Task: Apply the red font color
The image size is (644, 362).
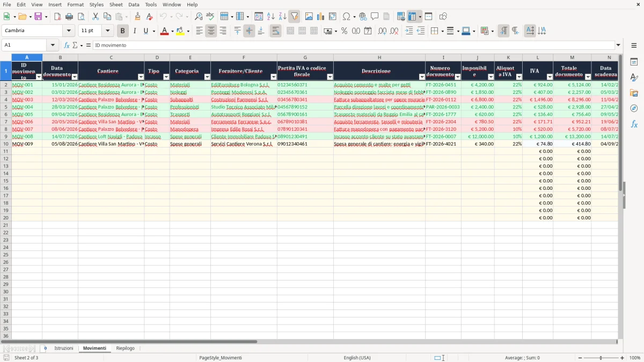Action: (x=164, y=31)
